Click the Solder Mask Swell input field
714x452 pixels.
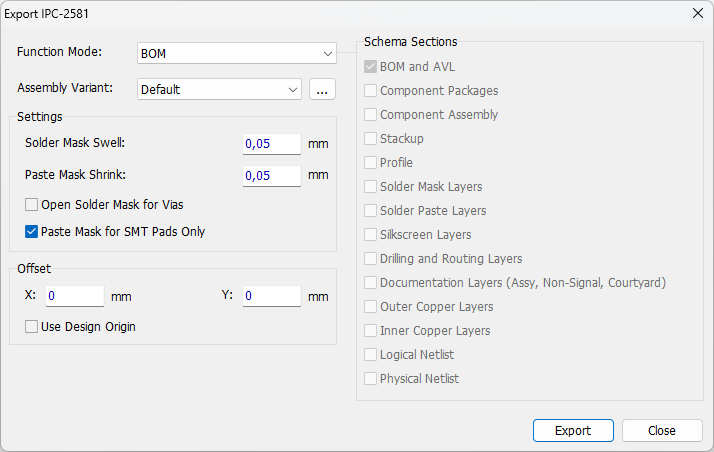click(x=271, y=144)
